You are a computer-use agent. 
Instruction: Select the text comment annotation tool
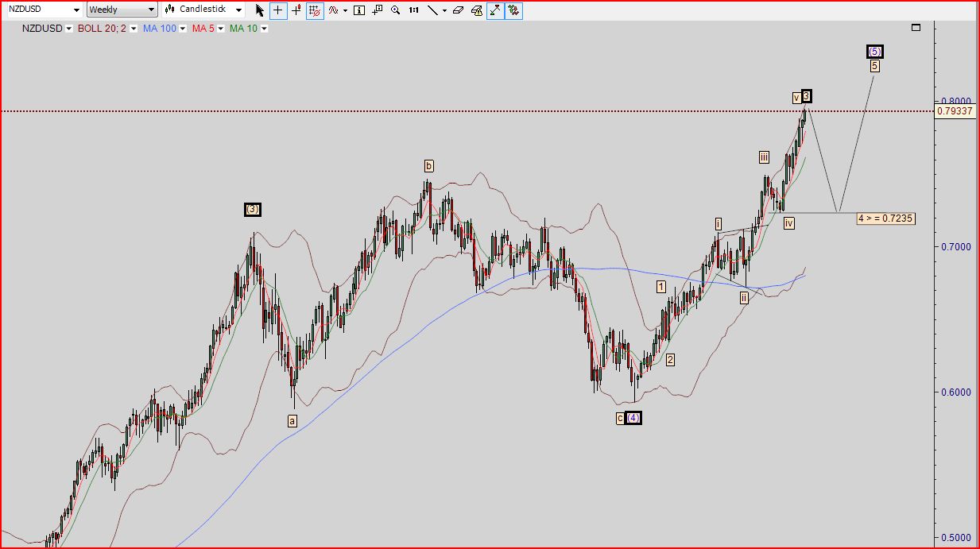[x=378, y=10]
